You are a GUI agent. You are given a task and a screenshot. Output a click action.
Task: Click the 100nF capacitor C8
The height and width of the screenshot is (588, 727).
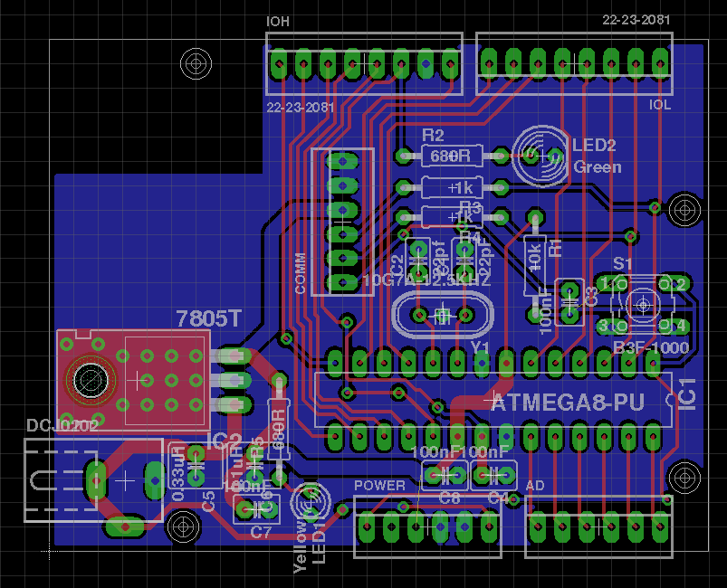point(444,473)
